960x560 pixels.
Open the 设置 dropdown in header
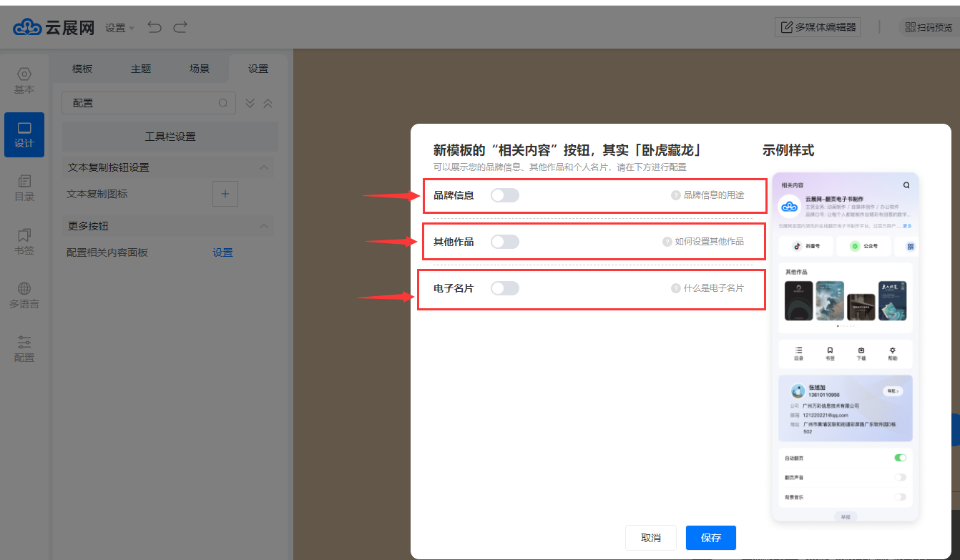tap(119, 28)
